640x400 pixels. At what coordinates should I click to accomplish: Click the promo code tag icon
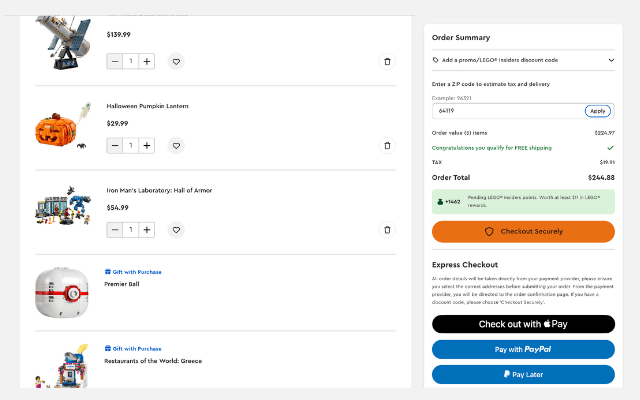[436, 60]
